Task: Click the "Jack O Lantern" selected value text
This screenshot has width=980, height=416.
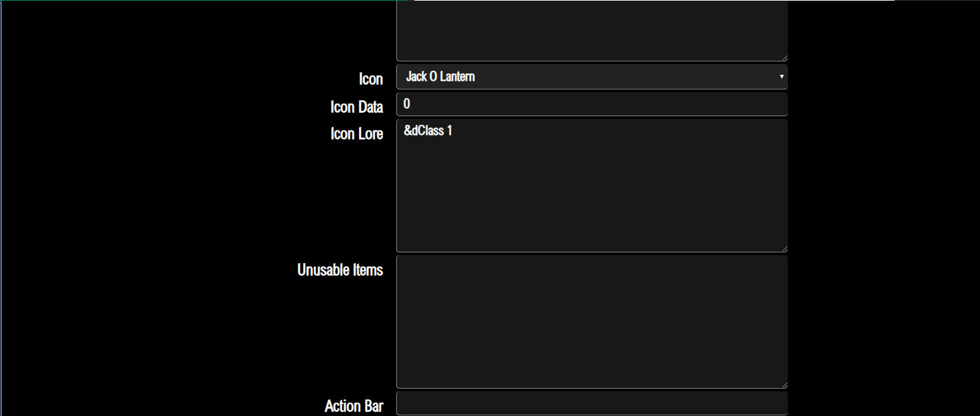Action: click(x=440, y=77)
